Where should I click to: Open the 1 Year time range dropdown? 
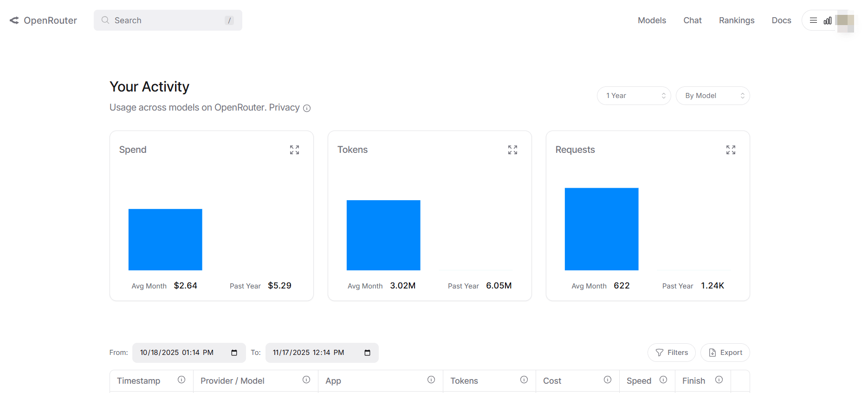[634, 96]
